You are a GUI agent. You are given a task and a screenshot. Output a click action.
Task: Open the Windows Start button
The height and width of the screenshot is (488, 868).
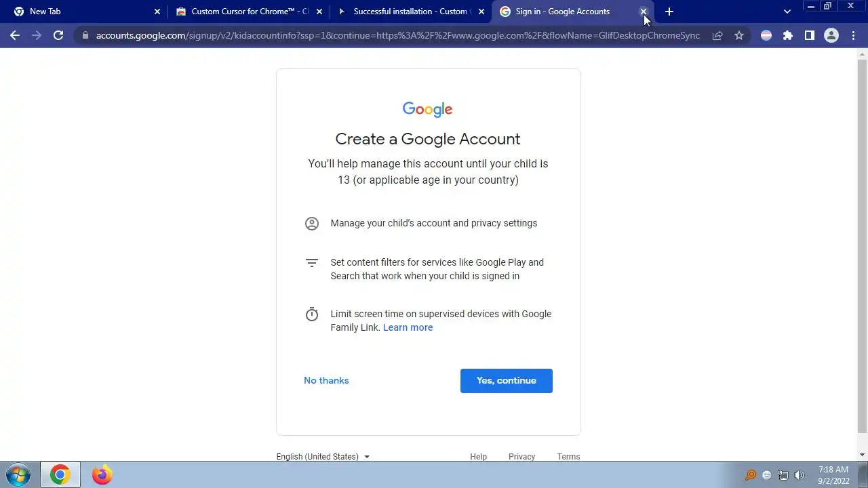point(18,475)
